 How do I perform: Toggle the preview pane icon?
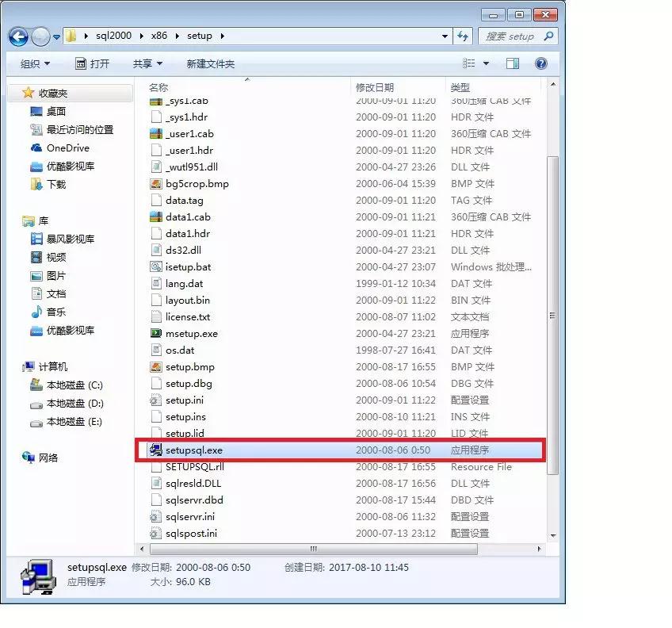click(x=513, y=63)
